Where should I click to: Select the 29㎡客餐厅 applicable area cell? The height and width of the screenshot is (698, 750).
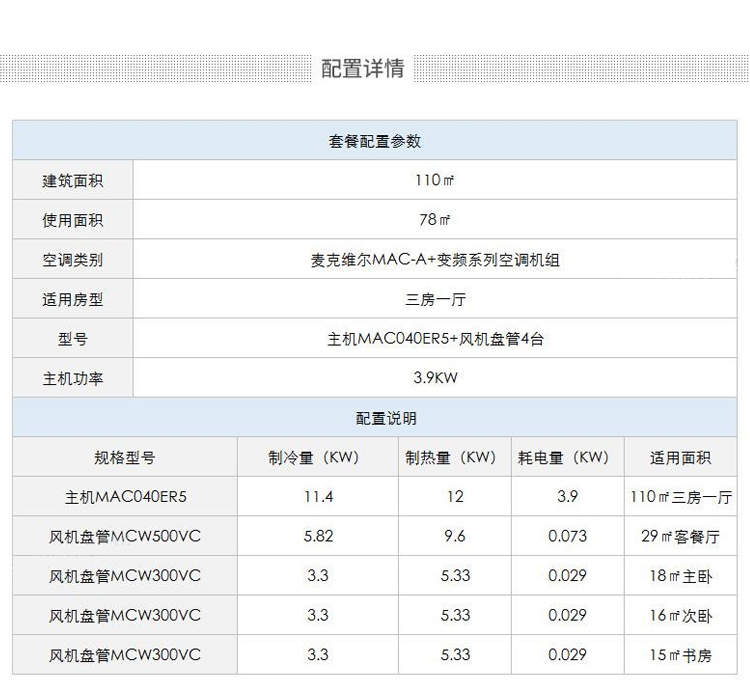coord(680,536)
